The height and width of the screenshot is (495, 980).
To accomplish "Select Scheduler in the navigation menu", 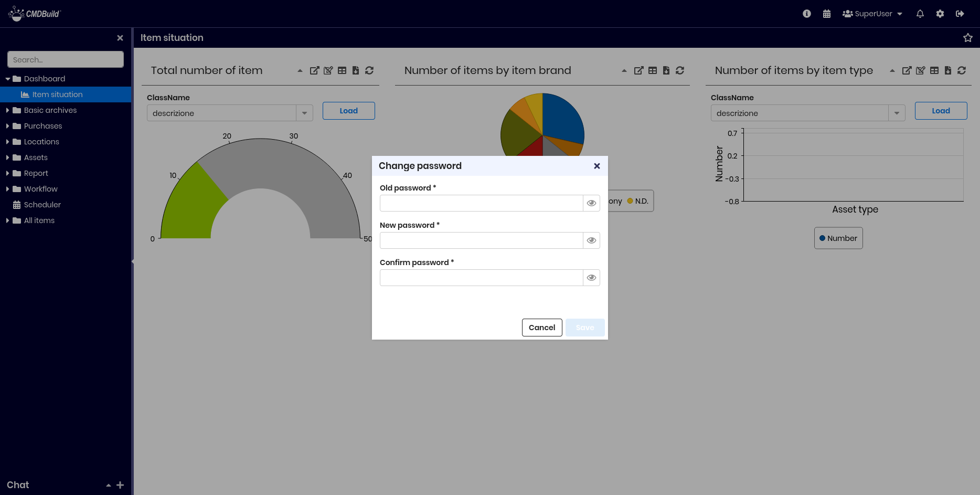I will [42, 205].
